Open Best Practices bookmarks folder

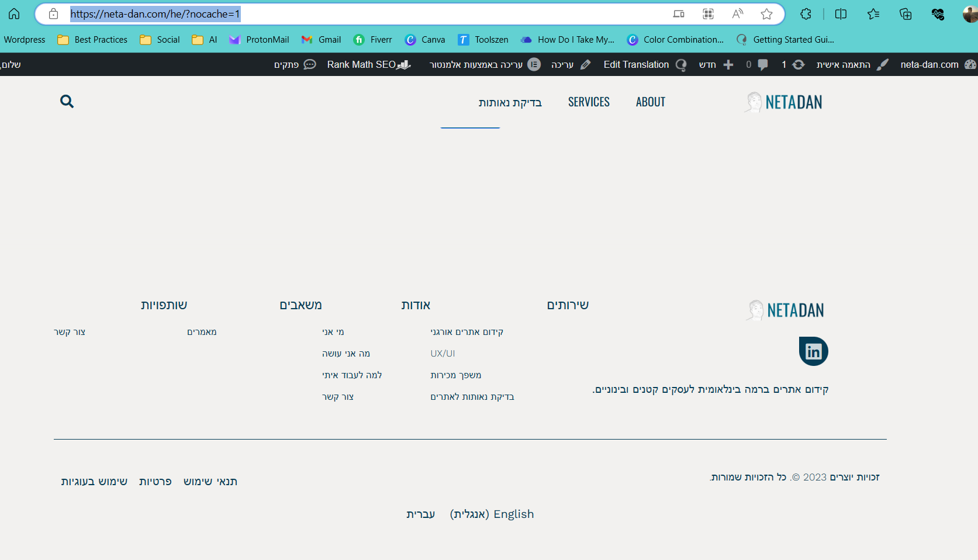pyautogui.click(x=92, y=40)
